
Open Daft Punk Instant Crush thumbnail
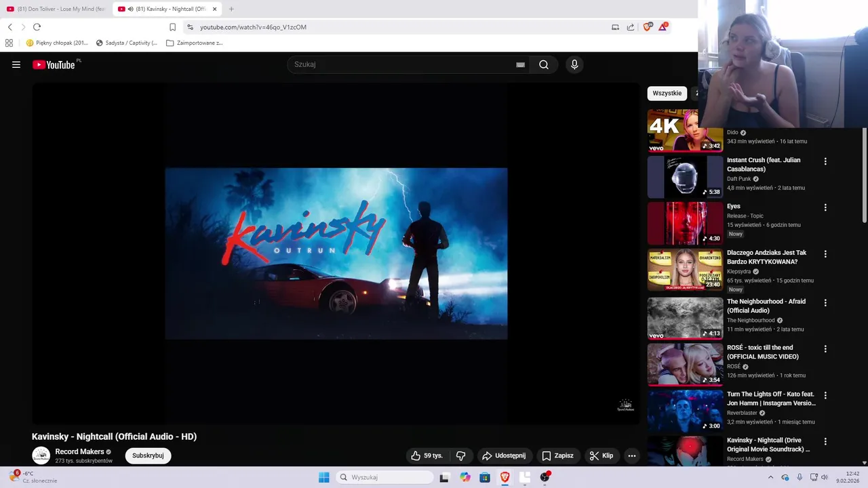pyautogui.click(x=685, y=176)
